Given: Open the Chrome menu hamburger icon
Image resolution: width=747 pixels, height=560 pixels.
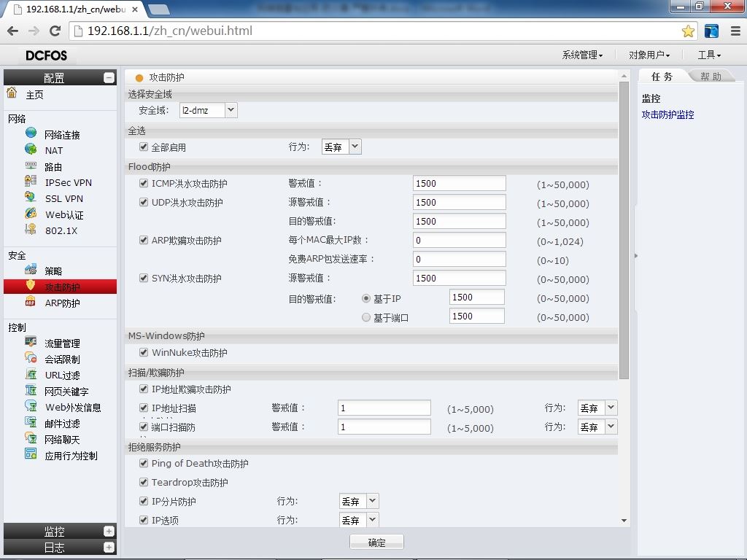Looking at the screenshot, I should [x=735, y=31].
